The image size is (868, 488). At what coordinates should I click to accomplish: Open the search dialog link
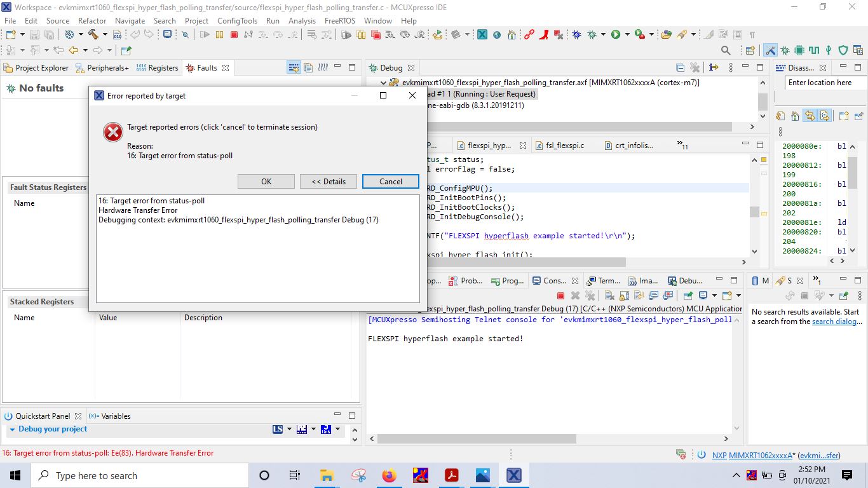coord(837,322)
